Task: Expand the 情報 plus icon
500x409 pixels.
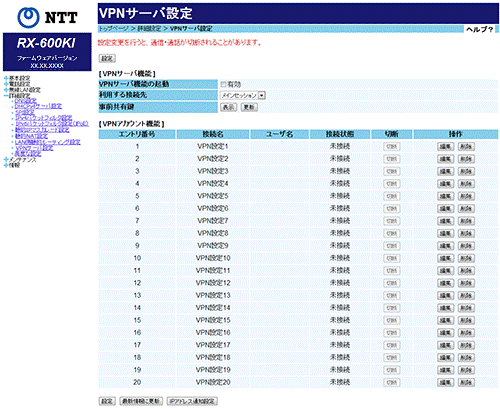Action: pos(6,165)
